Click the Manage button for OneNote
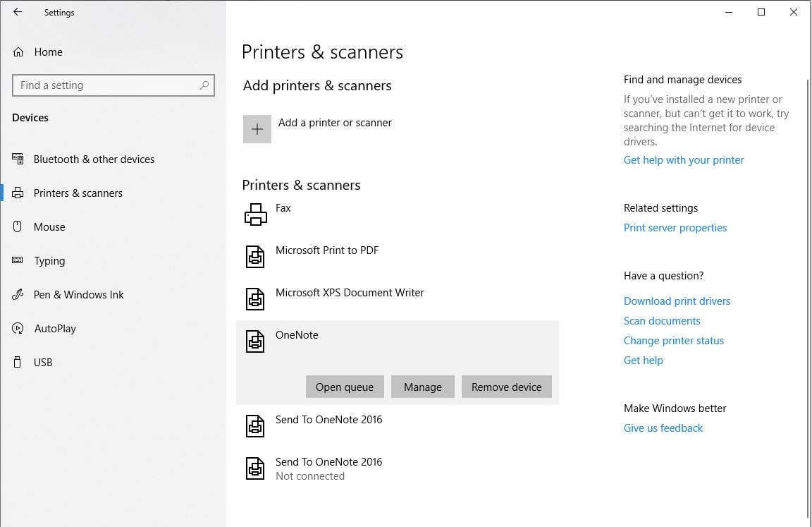Viewport: 812px width, 527px height. 423,387
